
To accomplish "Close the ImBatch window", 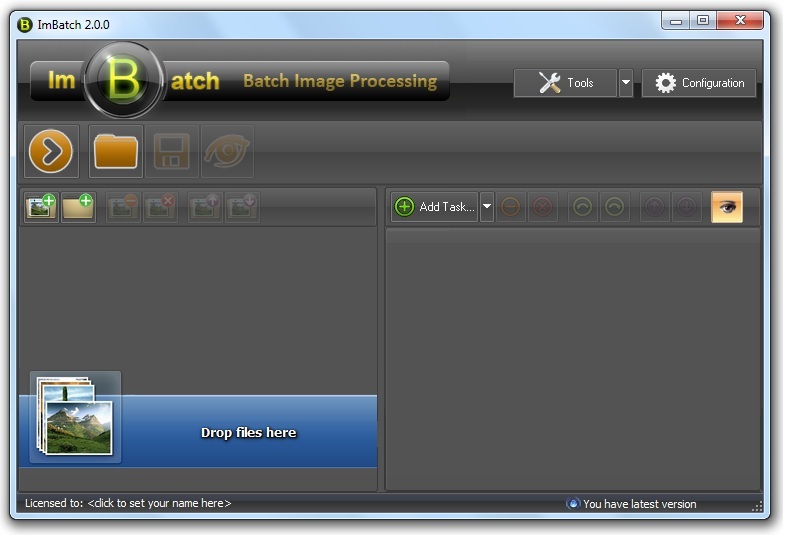I will (x=740, y=21).
